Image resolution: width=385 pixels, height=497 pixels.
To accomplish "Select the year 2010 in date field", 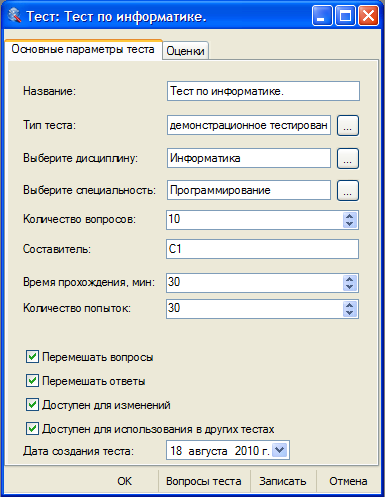I will point(248,451).
